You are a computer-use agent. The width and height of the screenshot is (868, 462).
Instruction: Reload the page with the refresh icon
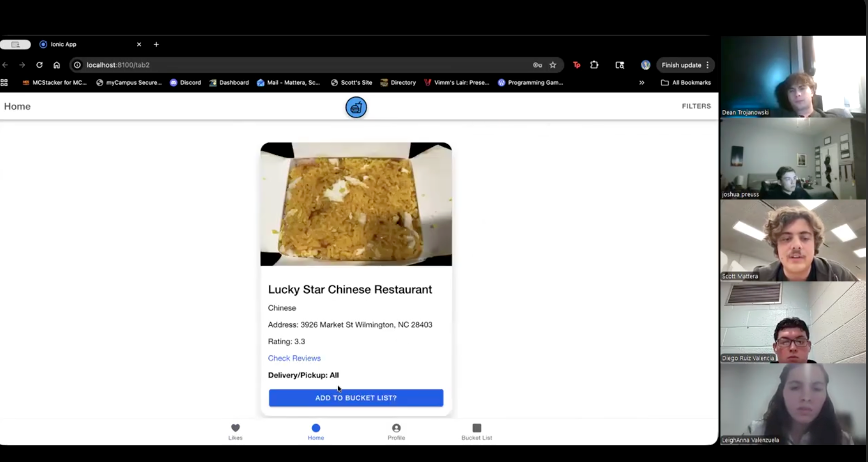point(39,65)
